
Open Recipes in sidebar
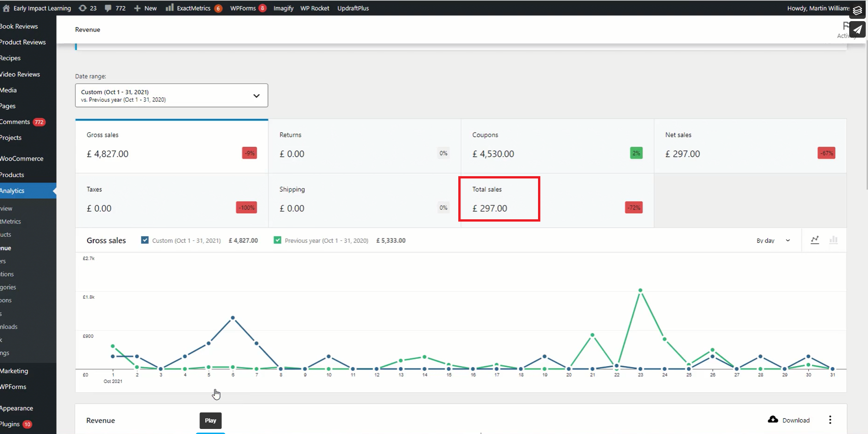[x=11, y=58]
